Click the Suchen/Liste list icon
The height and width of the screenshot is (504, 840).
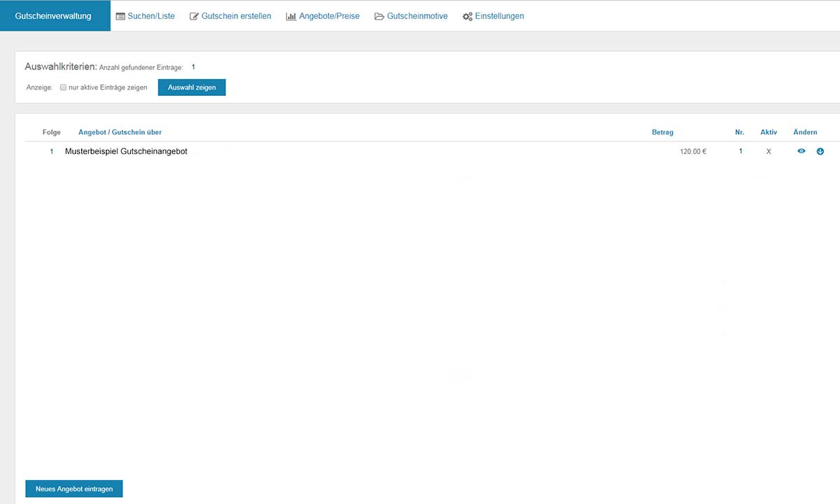120,16
